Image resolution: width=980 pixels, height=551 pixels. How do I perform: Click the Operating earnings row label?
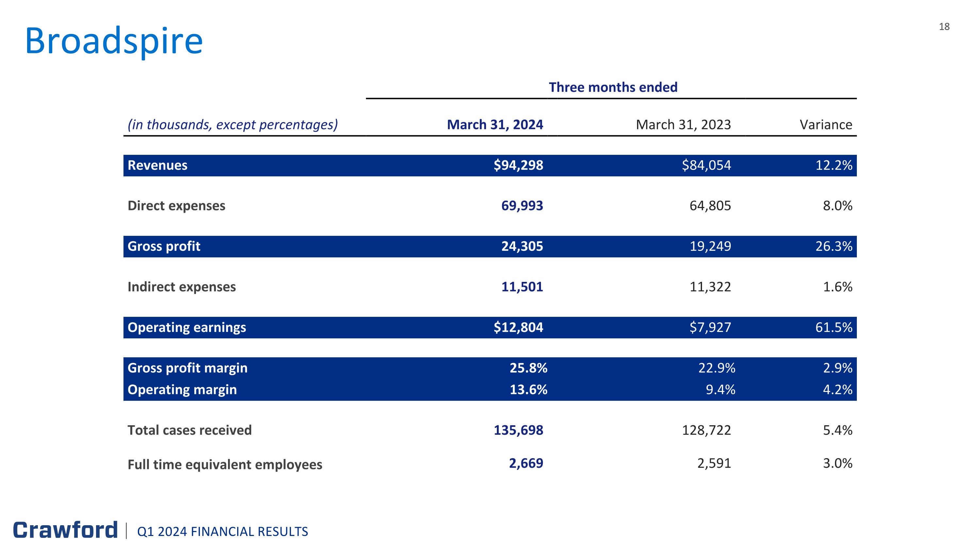[x=187, y=327]
